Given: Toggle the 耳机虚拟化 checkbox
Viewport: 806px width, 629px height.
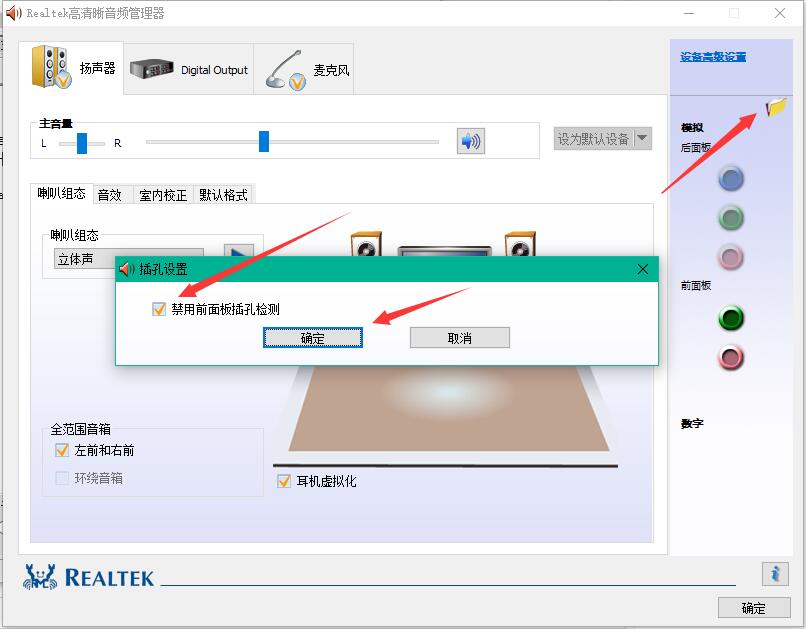Looking at the screenshot, I should (283, 482).
